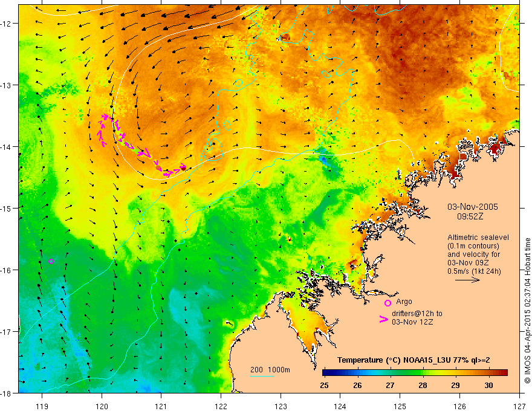The width and height of the screenshot is (532, 411).
Task: Click the magenta Argo float circle on the map
Action: [51, 262]
